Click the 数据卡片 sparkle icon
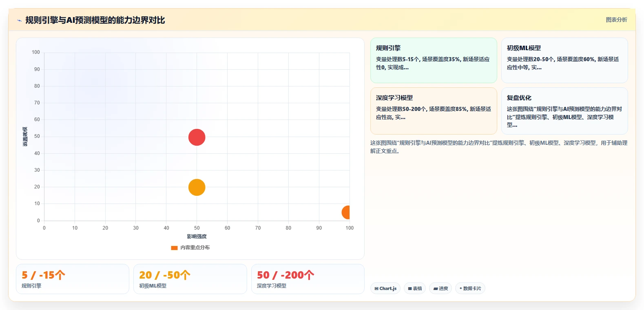 [x=461, y=288]
